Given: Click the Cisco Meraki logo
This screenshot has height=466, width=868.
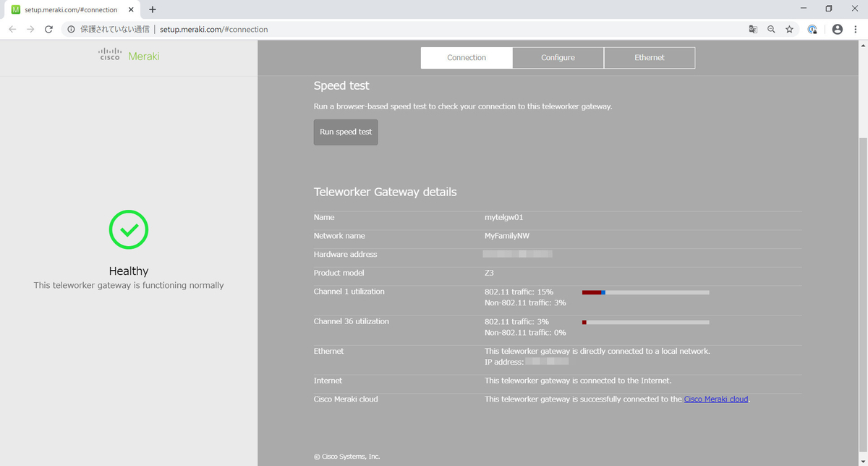Looking at the screenshot, I should click(129, 56).
